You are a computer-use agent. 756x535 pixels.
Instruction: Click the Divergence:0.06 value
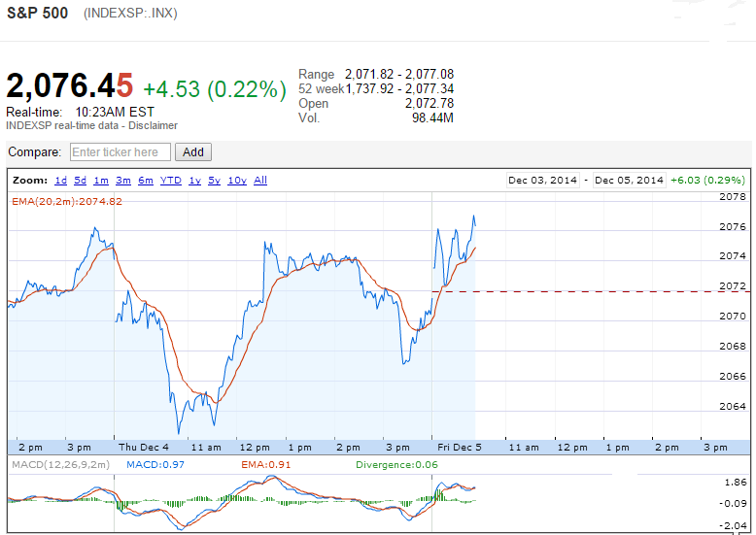click(396, 465)
